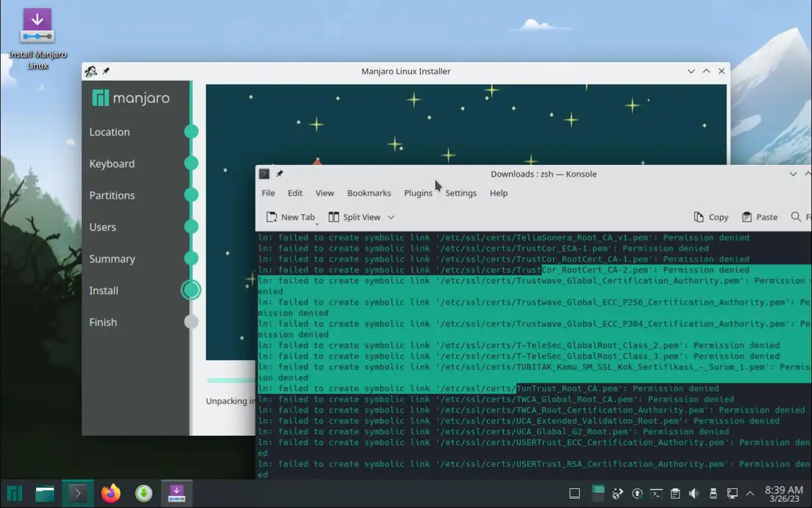Image resolution: width=812 pixels, height=508 pixels.
Task: Expand hidden system tray icons arrow
Action: point(750,493)
